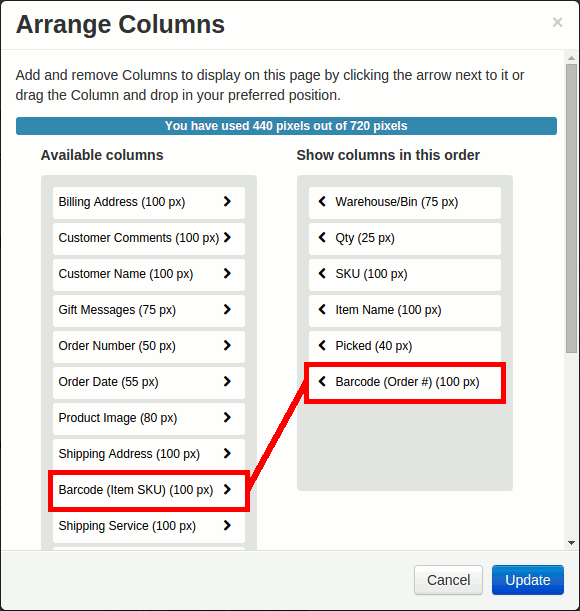Remove Barcode (Order #) column using its left arrow
580x611 pixels.
(x=322, y=381)
